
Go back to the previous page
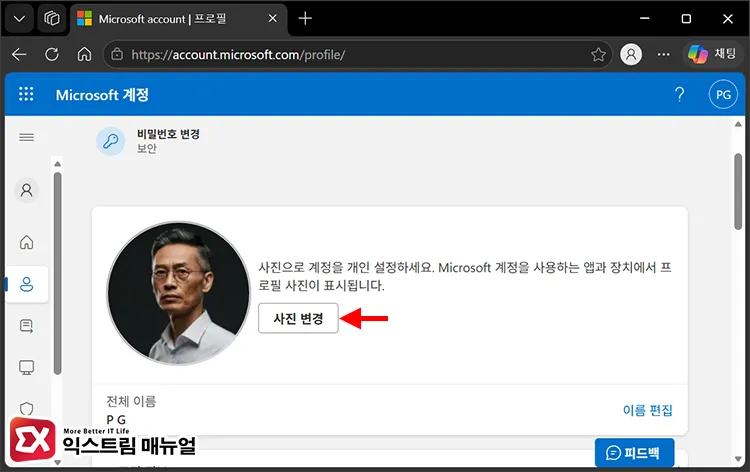[x=19, y=55]
